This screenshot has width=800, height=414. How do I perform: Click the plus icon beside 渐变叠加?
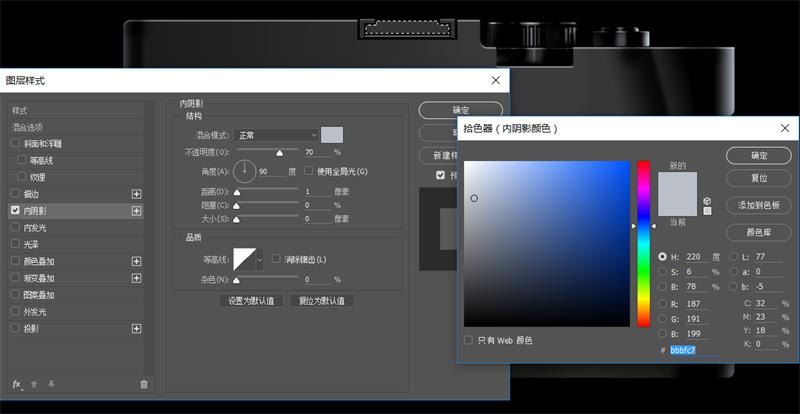[137, 278]
